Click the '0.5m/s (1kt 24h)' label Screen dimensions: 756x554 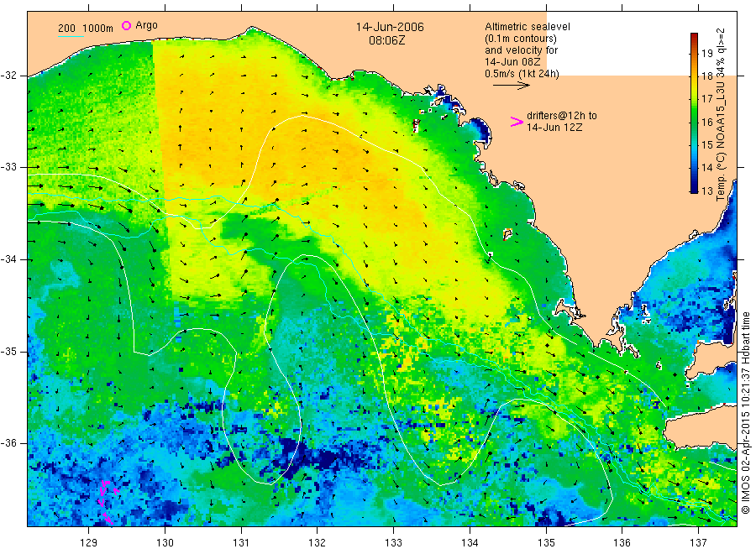522,74
